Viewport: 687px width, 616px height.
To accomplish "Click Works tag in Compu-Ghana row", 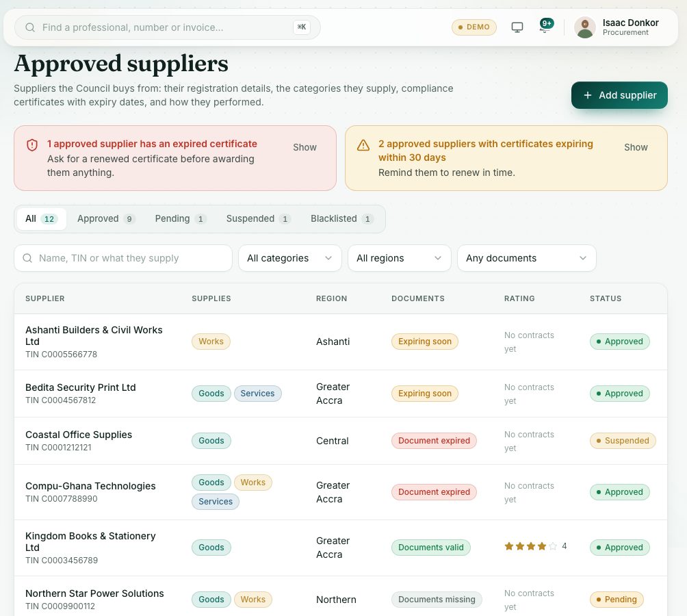I will click(252, 483).
